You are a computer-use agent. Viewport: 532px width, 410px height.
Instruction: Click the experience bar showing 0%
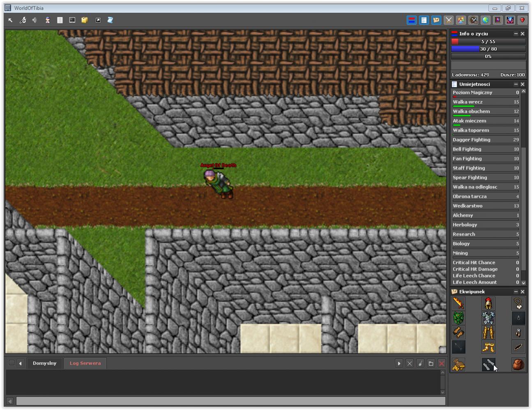click(x=488, y=56)
